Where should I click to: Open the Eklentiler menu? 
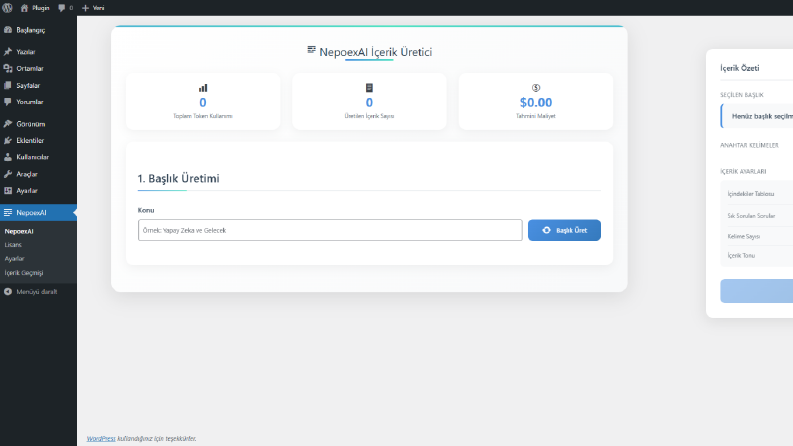[x=38, y=141]
